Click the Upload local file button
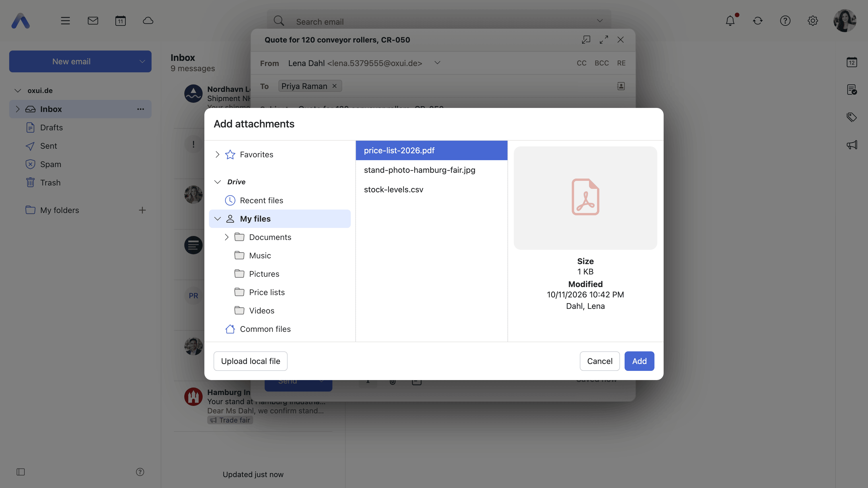Image resolution: width=868 pixels, height=488 pixels. (x=250, y=361)
